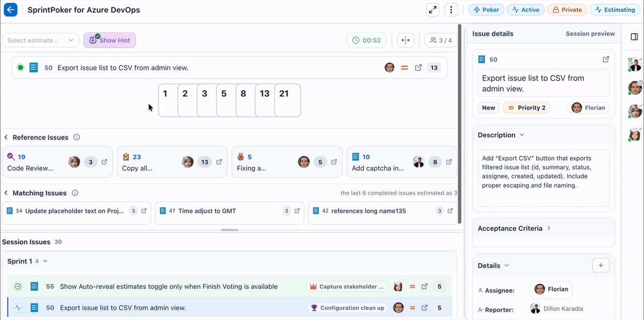Select poker card 5

click(x=226, y=100)
